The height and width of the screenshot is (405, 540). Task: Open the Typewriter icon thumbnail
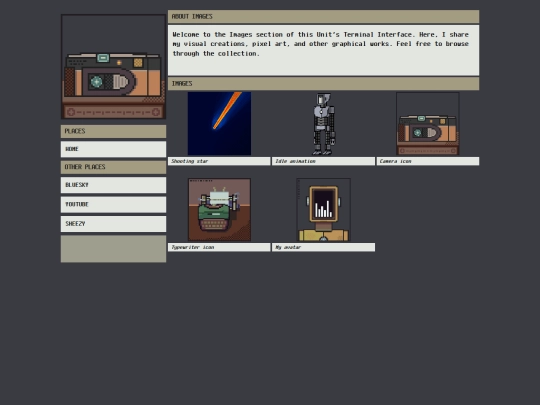[x=219, y=210]
